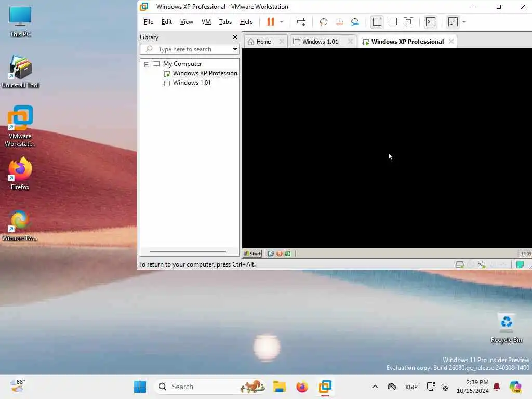Click the library horizontal scrollbar
This screenshot has height=399, width=532.
click(188, 251)
